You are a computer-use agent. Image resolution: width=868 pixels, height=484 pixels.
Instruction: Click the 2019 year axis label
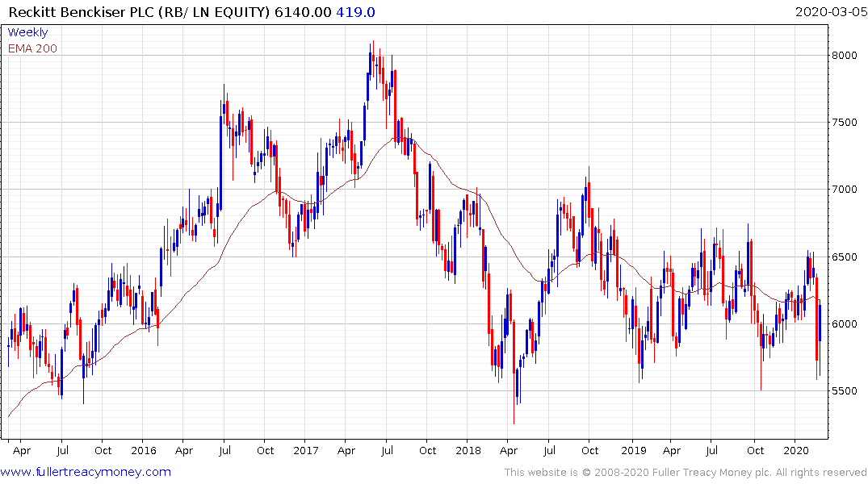coord(634,450)
